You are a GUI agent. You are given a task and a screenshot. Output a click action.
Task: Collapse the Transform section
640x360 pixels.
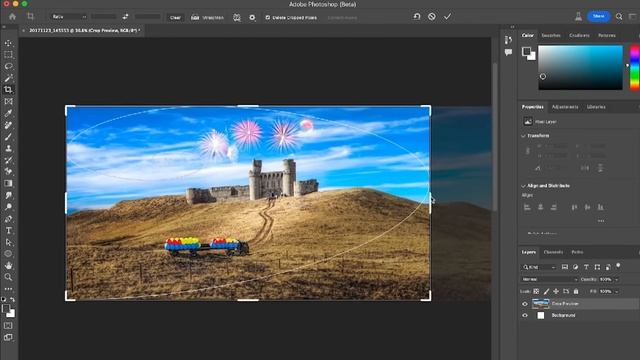click(x=524, y=136)
